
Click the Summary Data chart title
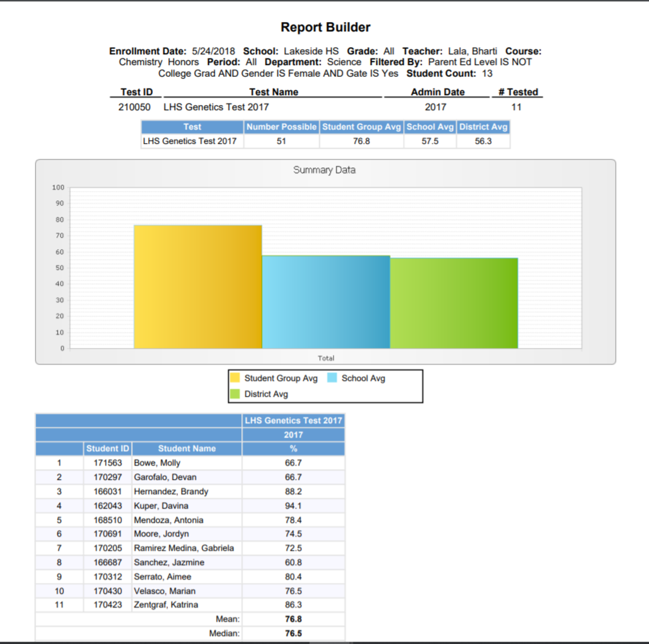(x=324, y=170)
